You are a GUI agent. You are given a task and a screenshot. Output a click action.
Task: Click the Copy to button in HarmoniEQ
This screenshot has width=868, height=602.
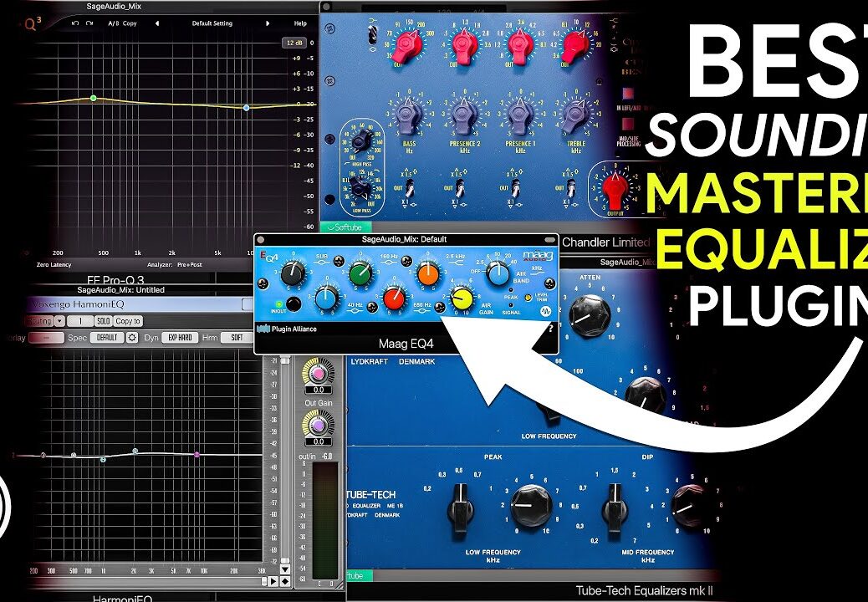pyautogui.click(x=128, y=321)
